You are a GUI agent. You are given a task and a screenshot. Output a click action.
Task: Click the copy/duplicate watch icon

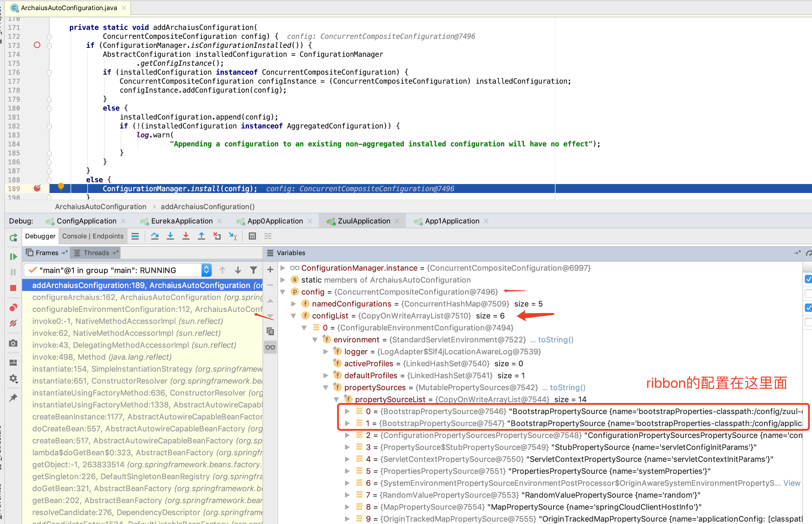tap(270, 331)
